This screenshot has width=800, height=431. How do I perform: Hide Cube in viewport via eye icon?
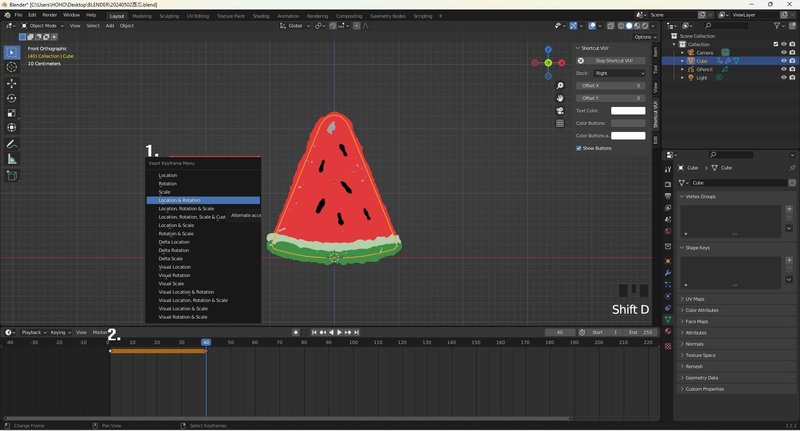click(784, 61)
